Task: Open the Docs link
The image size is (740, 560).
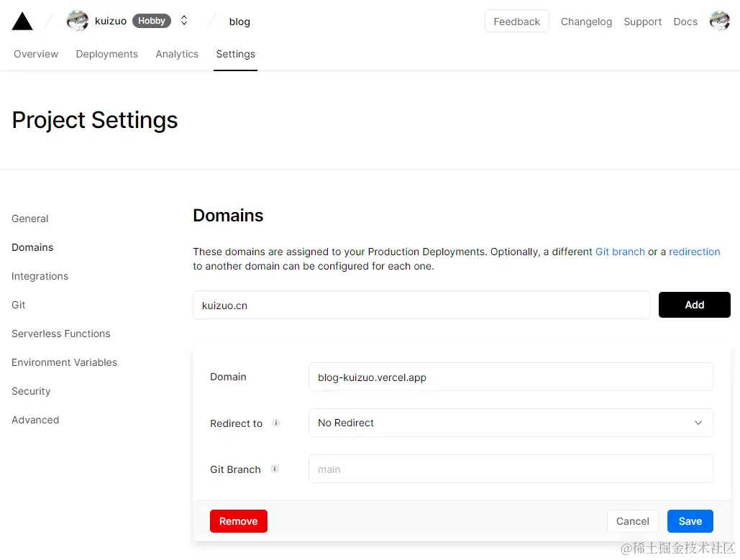Action: click(x=685, y=22)
